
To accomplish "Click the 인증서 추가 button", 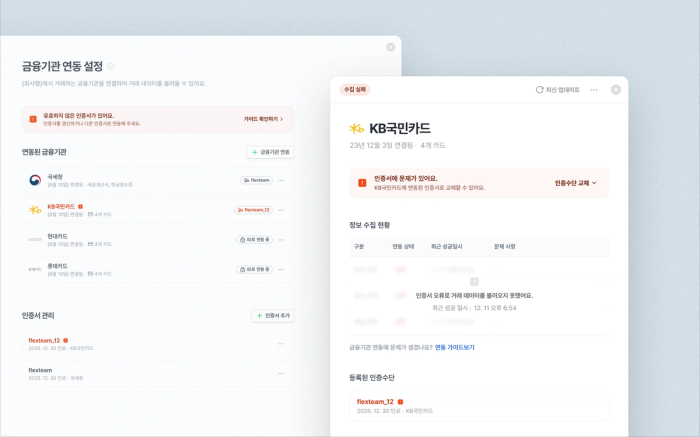I will point(272,316).
